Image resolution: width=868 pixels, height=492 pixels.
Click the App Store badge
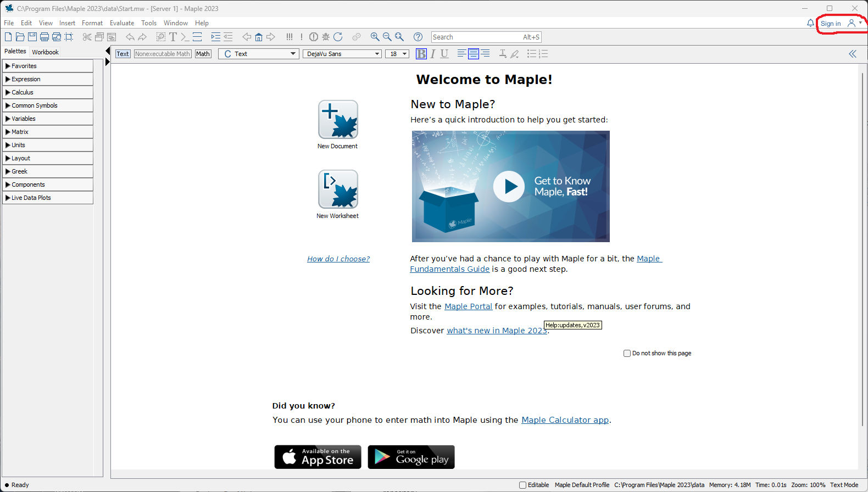318,457
